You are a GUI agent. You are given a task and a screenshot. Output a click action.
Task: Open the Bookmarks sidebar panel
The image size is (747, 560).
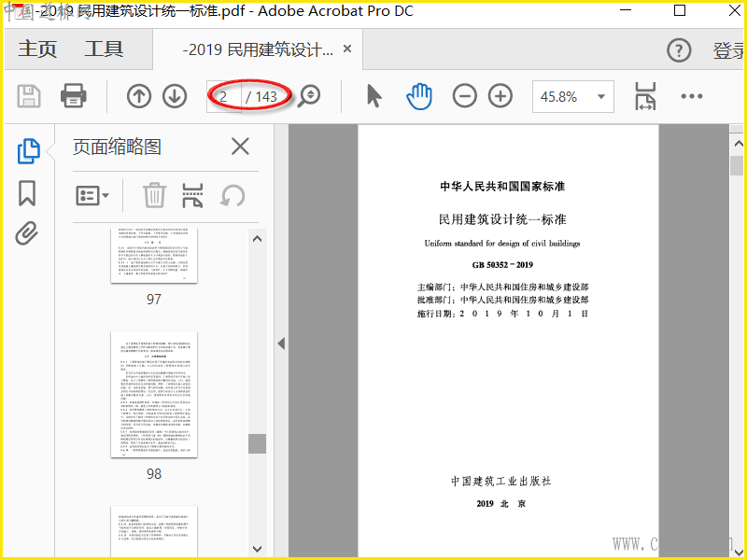click(x=27, y=193)
